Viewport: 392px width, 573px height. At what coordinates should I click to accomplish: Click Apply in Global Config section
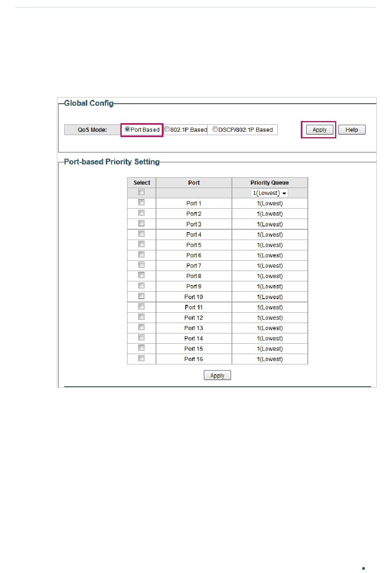coord(319,130)
